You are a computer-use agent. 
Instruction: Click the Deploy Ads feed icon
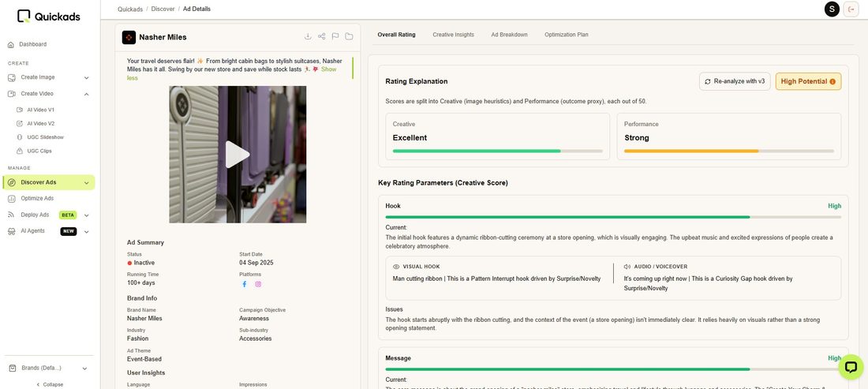pyautogui.click(x=12, y=215)
